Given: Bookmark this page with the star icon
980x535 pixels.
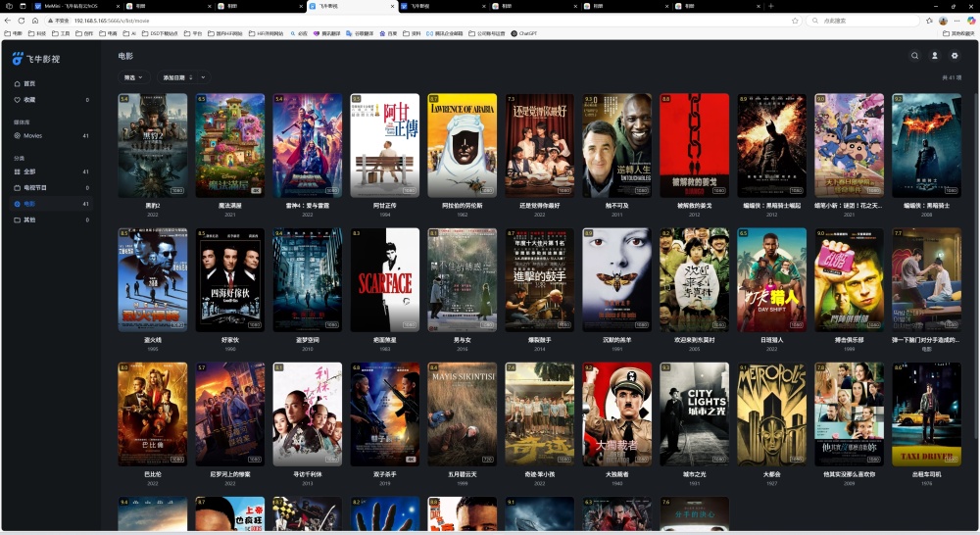Looking at the screenshot, I should tap(795, 21).
